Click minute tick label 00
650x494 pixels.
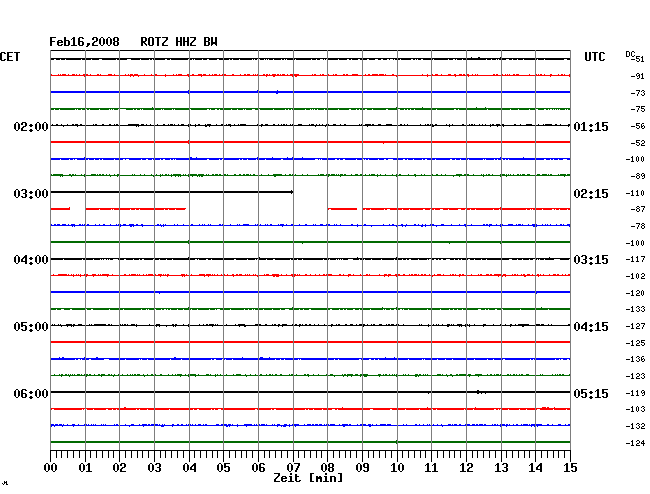click(x=51, y=467)
